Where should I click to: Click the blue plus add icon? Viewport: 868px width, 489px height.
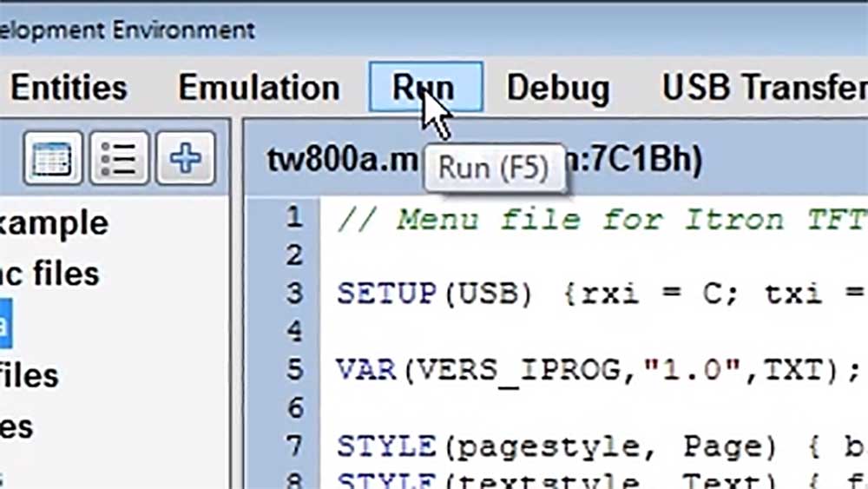coord(185,159)
